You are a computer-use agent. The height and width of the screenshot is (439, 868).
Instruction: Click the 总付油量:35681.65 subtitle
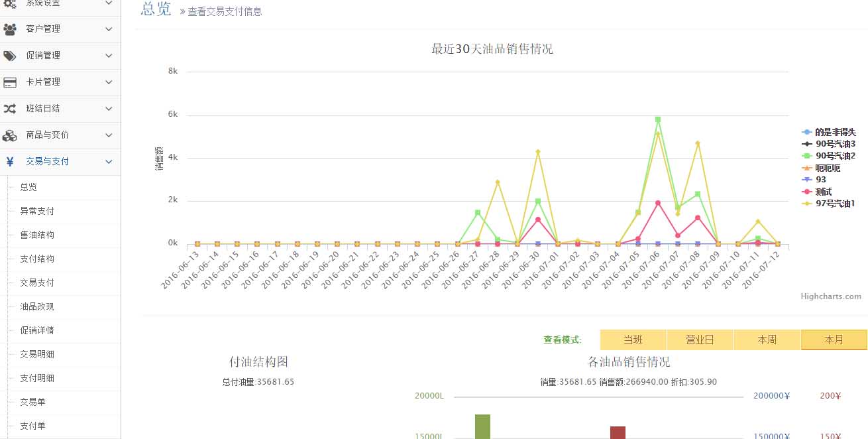258,382
